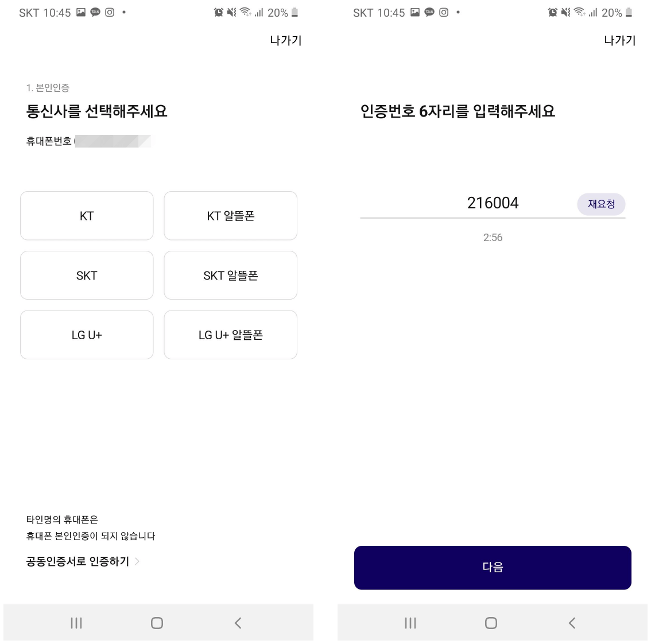Viewport: 651px width, 644px height.
Task: Choose KT 알뜰폰 from carrier choices
Action: click(230, 215)
